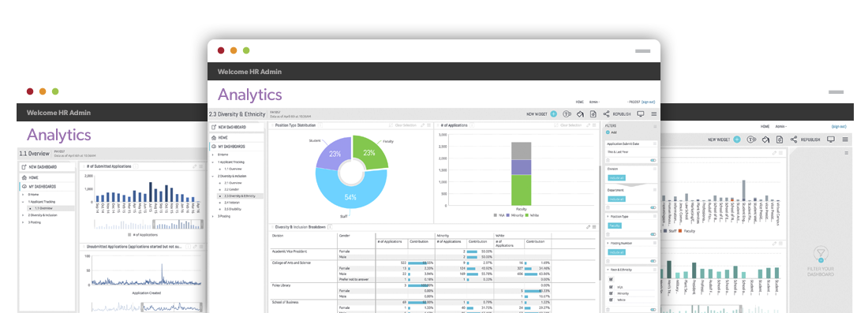Edit the Diversity & Inclusion Breakdown pencil icon

589,227
